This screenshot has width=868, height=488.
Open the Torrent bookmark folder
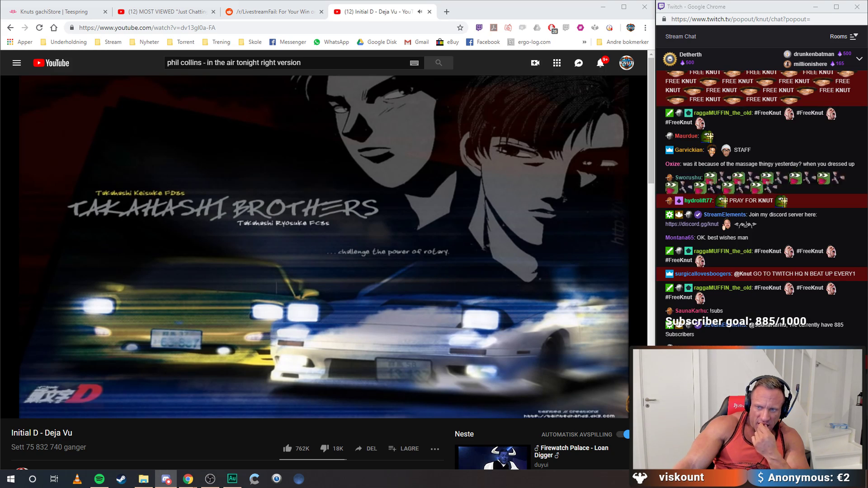(x=181, y=42)
